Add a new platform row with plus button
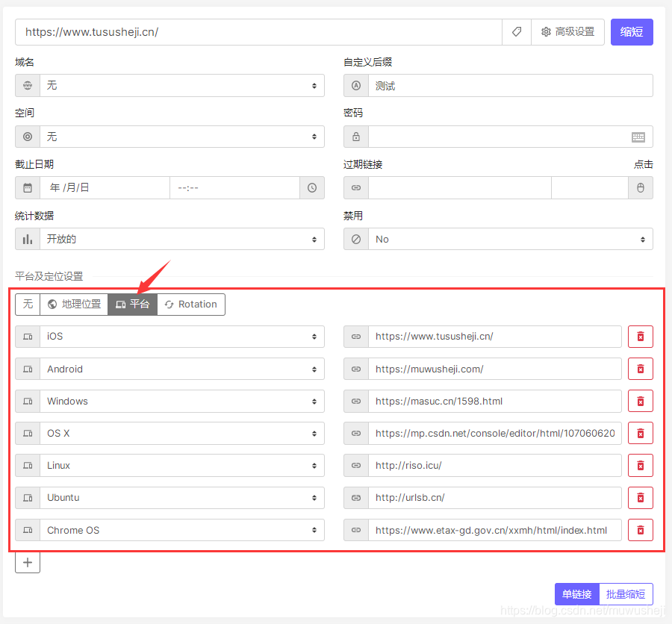Viewport: 672px width, 624px height. pos(28,562)
